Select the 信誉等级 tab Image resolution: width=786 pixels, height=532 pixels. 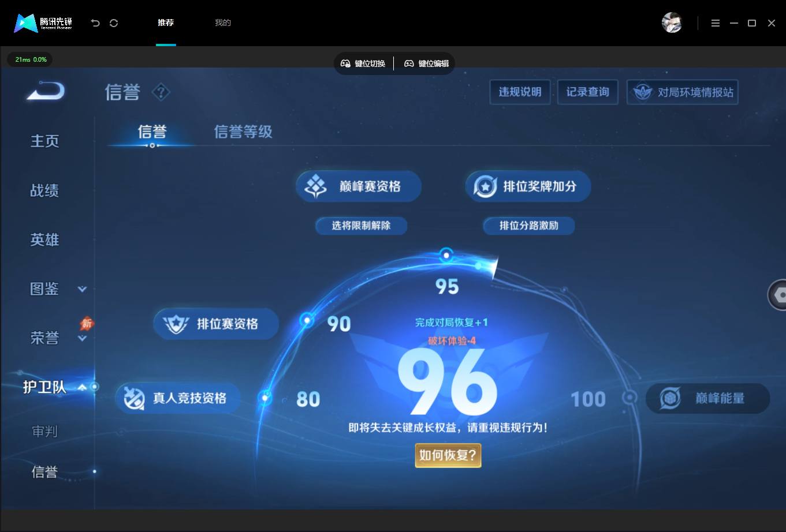pos(243,132)
